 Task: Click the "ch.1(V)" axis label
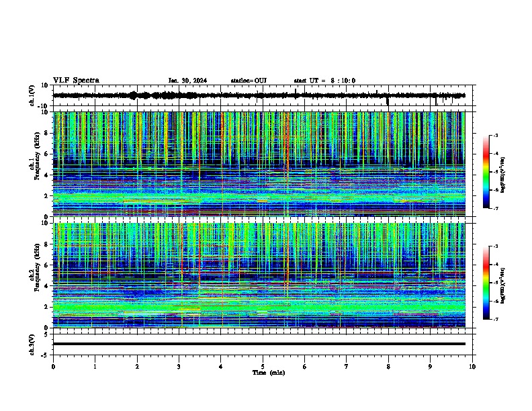[32, 95]
